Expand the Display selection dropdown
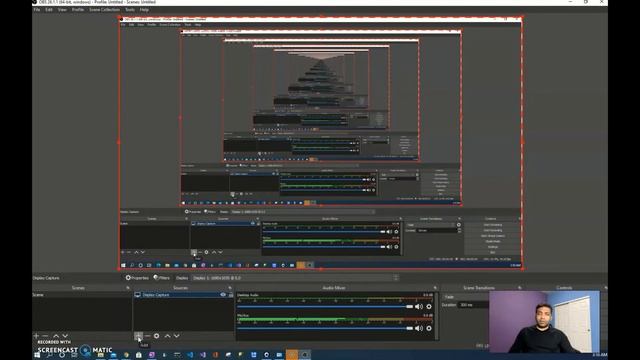Screen dimensions: 640x360 (x=295, y=278)
